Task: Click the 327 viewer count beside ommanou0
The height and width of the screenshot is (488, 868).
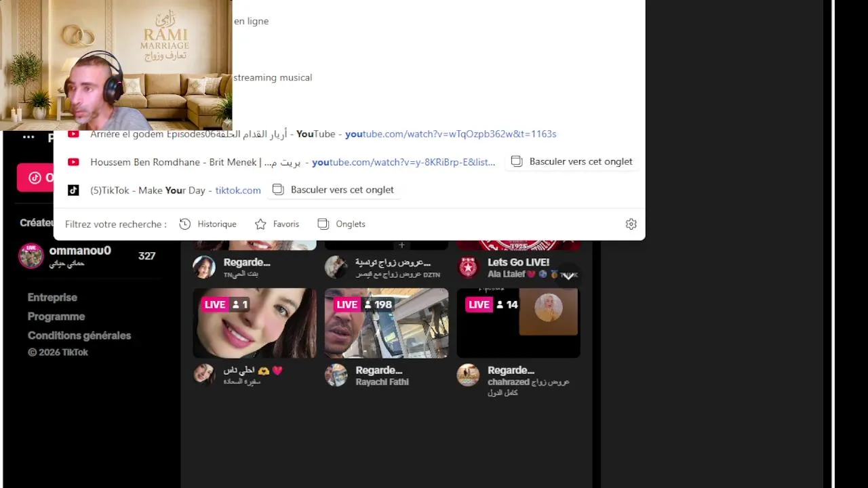Action: (147, 256)
